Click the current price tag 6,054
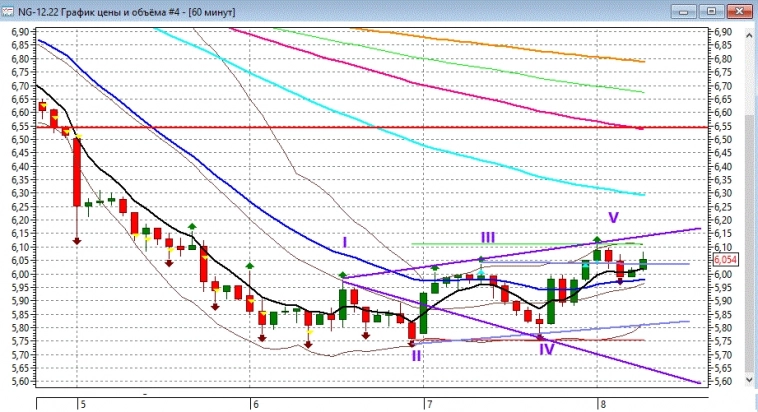This screenshot has width=758, height=412. [725, 258]
